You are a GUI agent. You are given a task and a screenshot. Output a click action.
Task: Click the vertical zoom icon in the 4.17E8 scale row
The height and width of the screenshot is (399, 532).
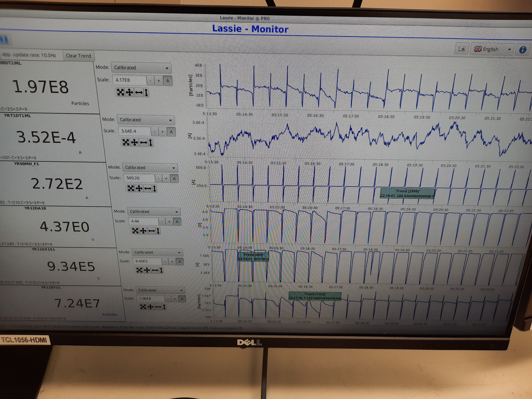[146, 93]
